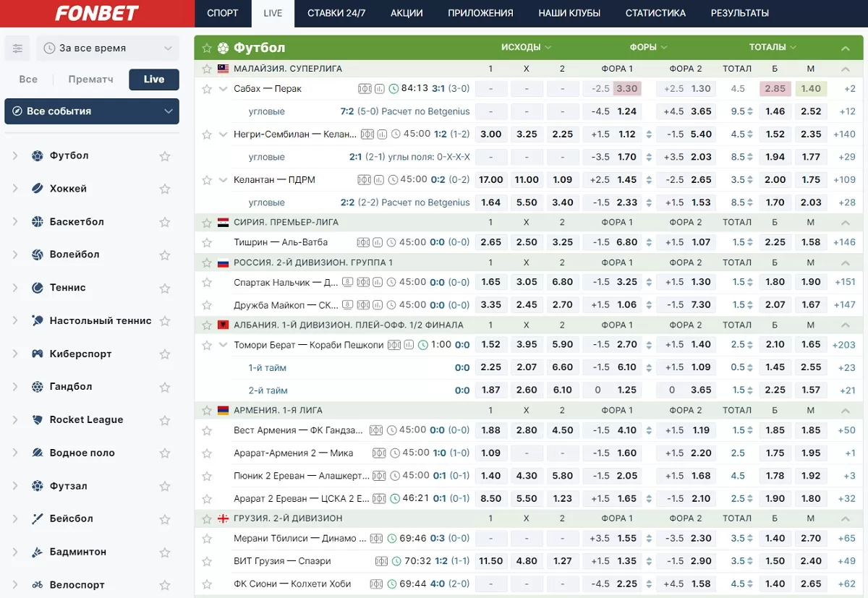868x598 pixels.
Task: Open the Келантан — ПДРМ match link
Action: [x=274, y=180]
